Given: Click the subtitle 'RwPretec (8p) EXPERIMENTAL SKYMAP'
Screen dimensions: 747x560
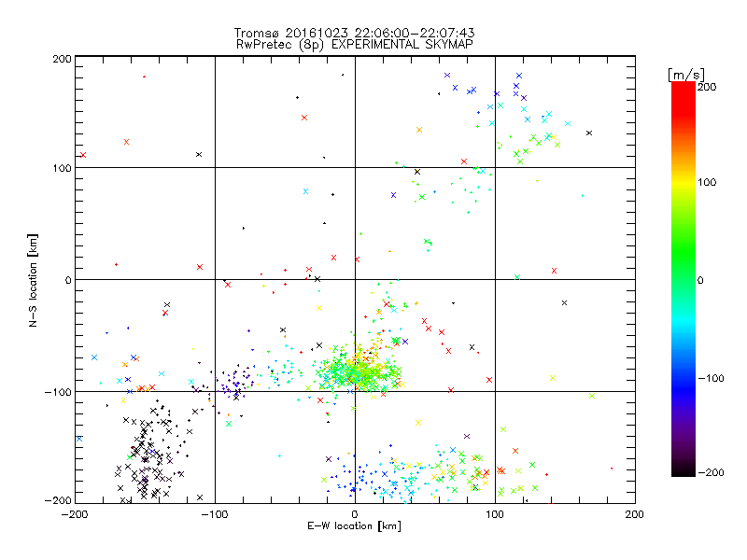Looking at the screenshot, I should (x=355, y=45).
